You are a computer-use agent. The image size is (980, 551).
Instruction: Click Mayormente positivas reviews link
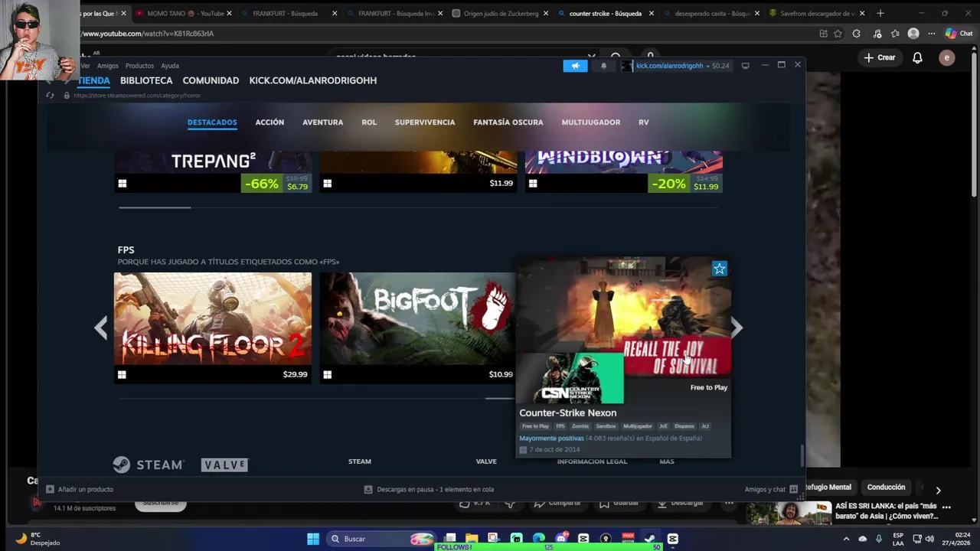(551, 439)
